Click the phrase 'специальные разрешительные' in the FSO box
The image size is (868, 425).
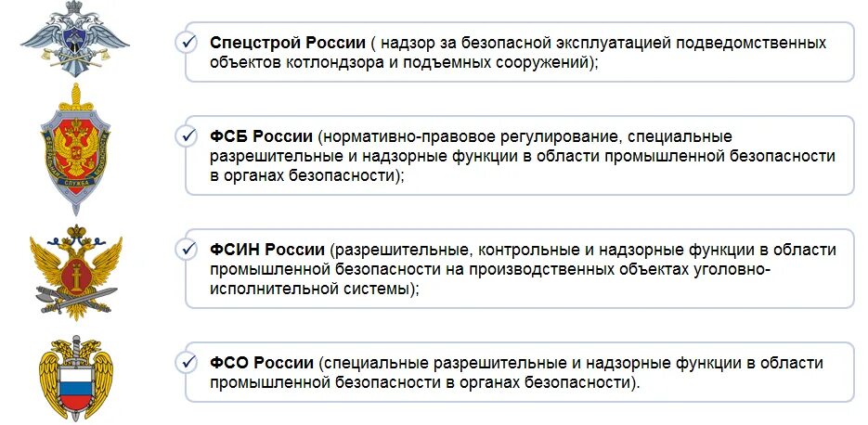[x=447, y=364]
